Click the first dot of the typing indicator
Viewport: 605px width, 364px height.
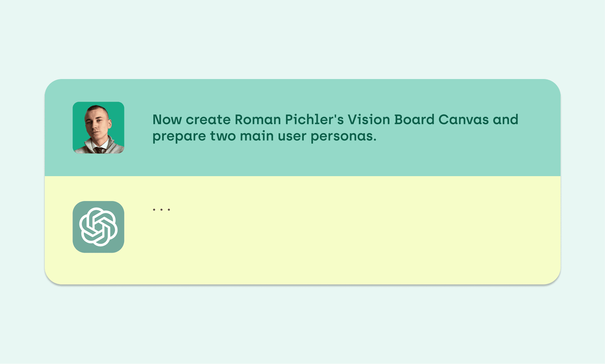pyautogui.click(x=154, y=210)
